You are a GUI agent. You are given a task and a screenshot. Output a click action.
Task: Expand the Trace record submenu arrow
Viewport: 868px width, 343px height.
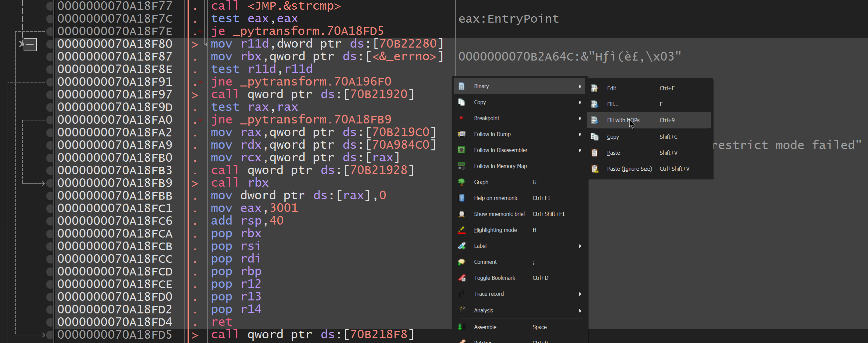coord(580,294)
